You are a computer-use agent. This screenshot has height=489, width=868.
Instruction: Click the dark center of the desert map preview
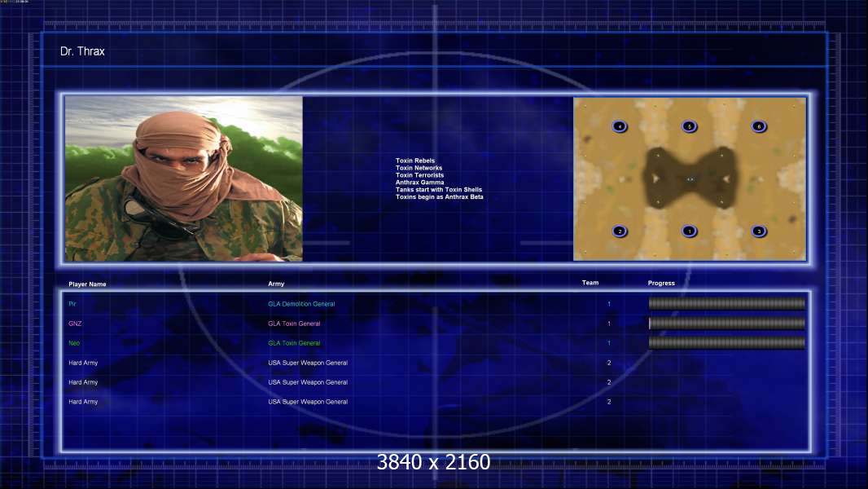(690, 178)
